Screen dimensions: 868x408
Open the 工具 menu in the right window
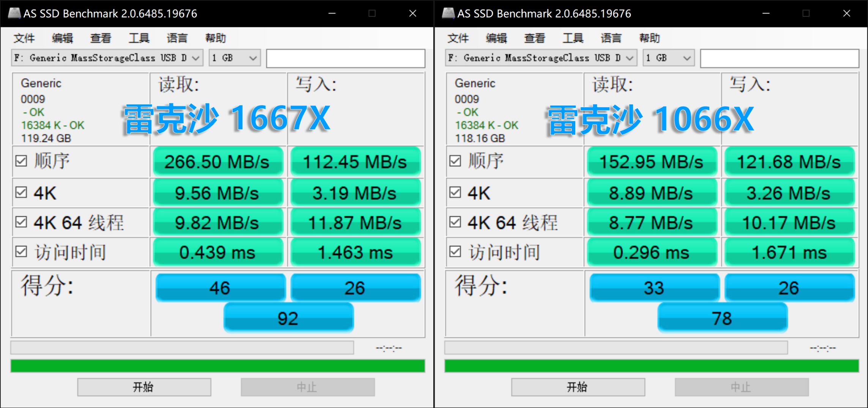pyautogui.click(x=573, y=38)
